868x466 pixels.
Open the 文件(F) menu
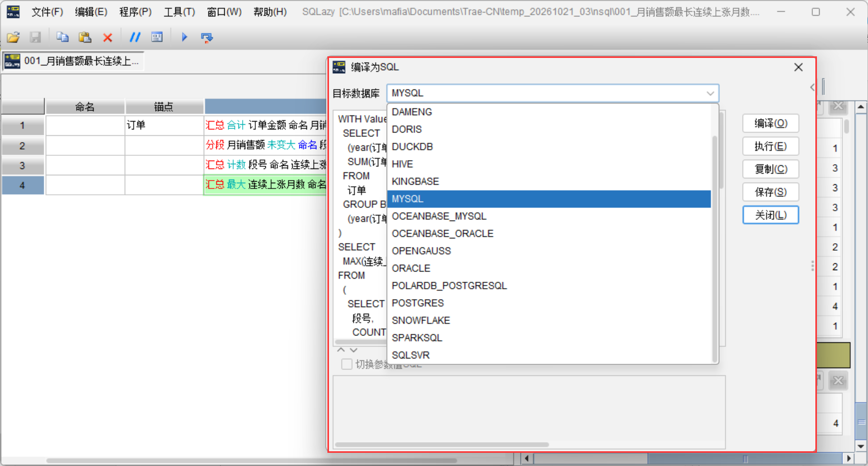pyautogui.click(x=47, y=12)
